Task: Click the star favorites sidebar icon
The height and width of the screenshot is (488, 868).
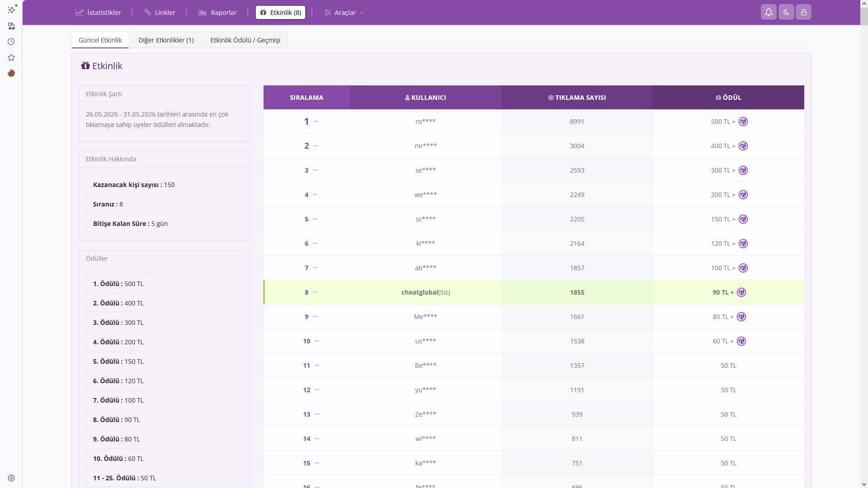Action: click(x=11, y=57)
